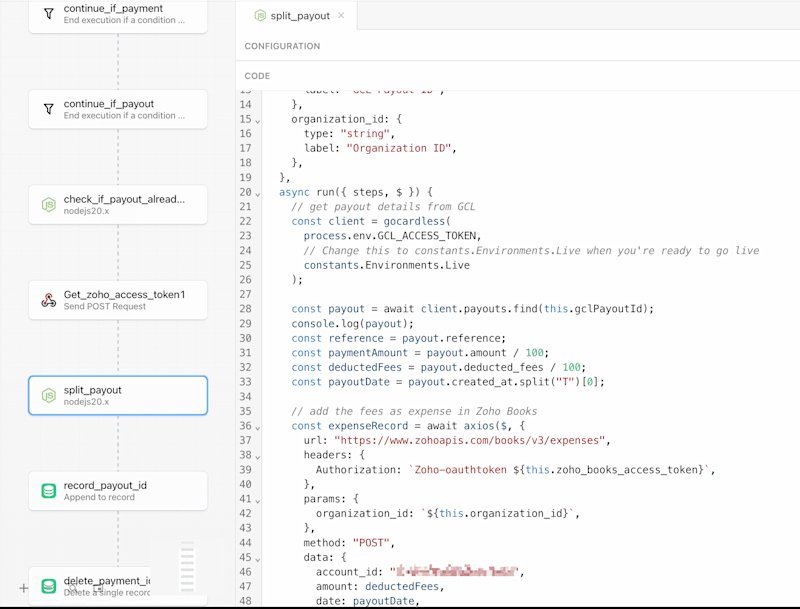Open the check_if_payout_alread... step
This screenshot has height=609, width=800.
pos(118,205)
